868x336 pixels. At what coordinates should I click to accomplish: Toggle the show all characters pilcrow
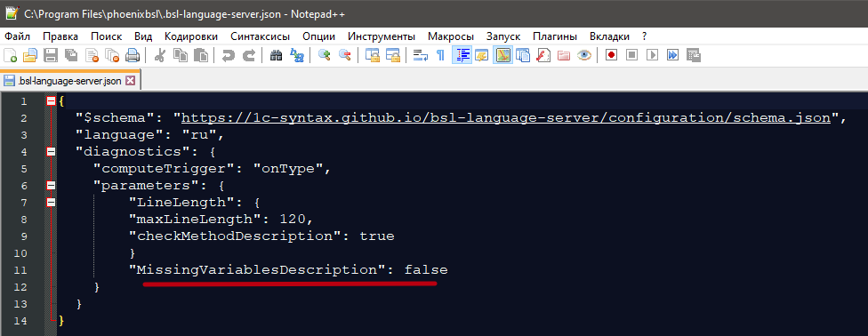pyautogui.click(x=440, y=55)
